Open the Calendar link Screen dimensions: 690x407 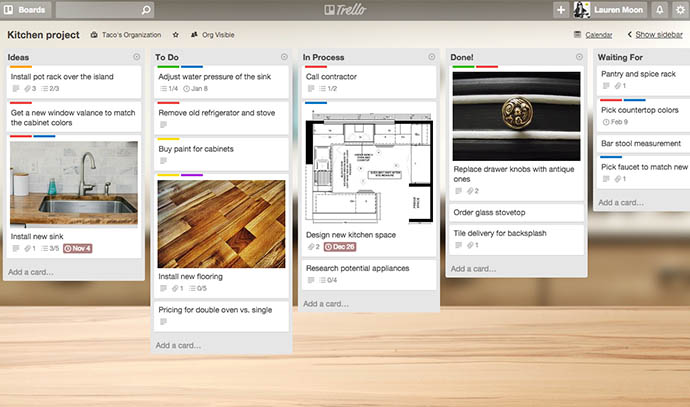(593, 35)
